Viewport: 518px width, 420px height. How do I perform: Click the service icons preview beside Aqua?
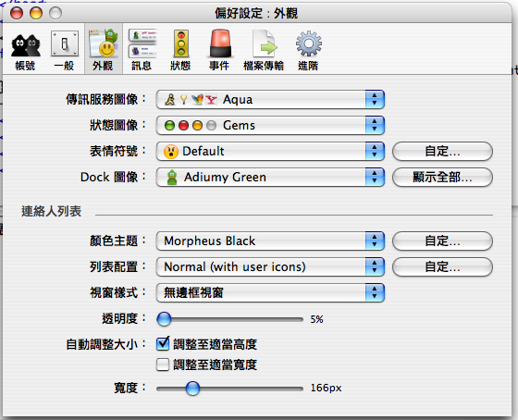coord(191,100)
